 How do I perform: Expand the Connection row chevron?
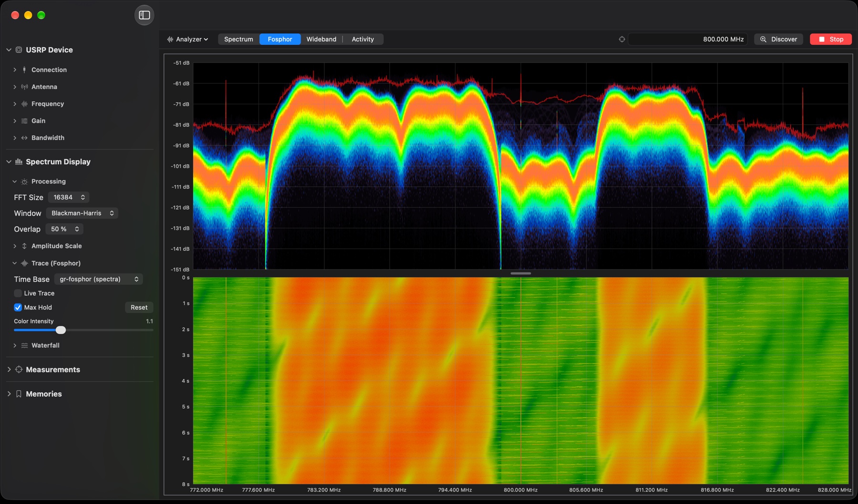(x=15, y=70)
